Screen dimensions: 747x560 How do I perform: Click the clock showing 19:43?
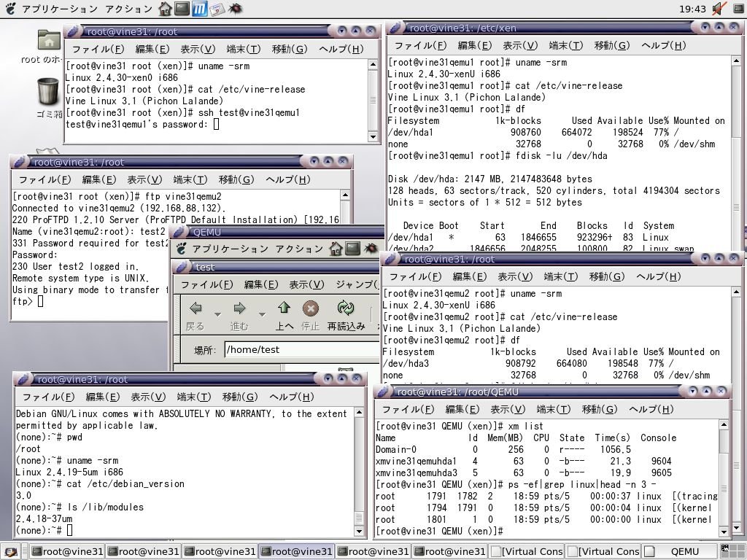(x=692, y=9)
